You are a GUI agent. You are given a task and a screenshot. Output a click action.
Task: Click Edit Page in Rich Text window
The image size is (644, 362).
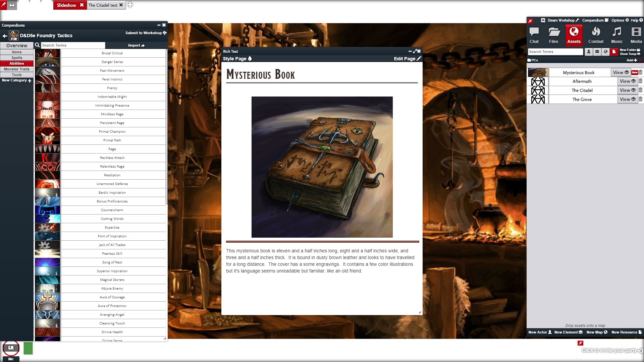[407, 59]
